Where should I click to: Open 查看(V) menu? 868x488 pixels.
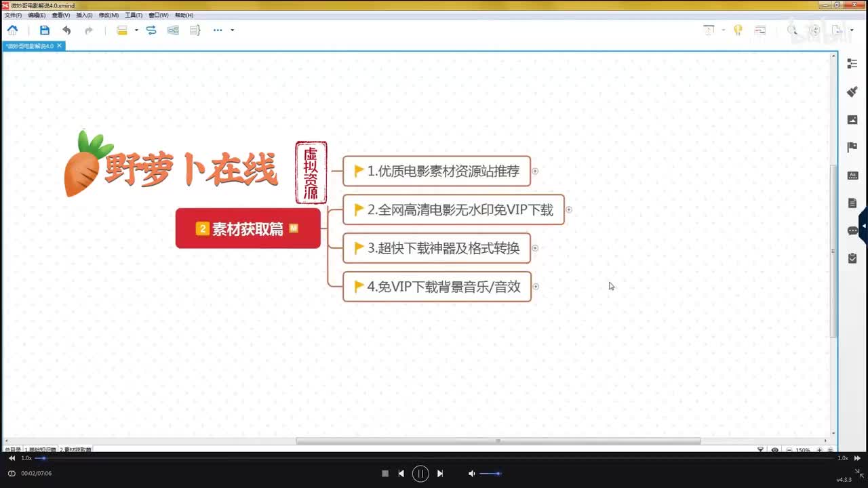coord(61,15)
